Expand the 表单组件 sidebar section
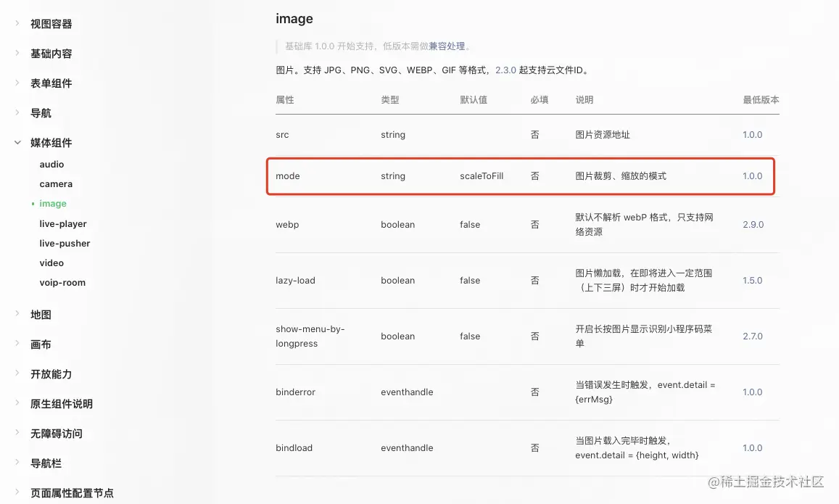Image resolution: width=839 pixels, height=504 pixels. (51, 83)
